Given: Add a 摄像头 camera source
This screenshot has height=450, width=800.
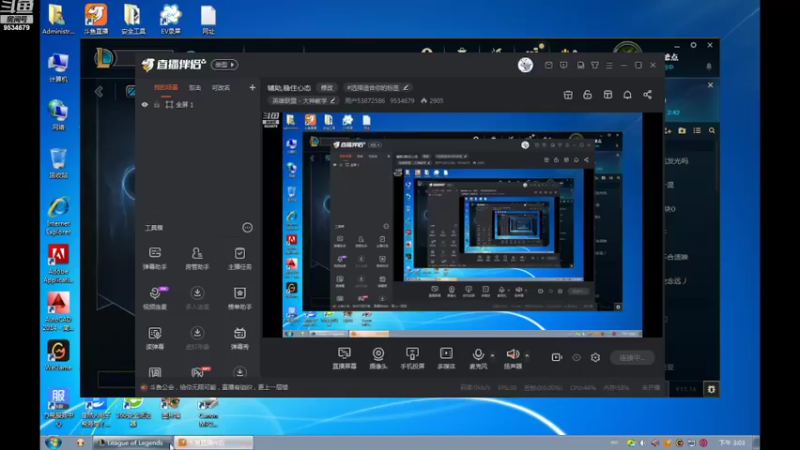Looking at the screenshot, I should [378, 358].
